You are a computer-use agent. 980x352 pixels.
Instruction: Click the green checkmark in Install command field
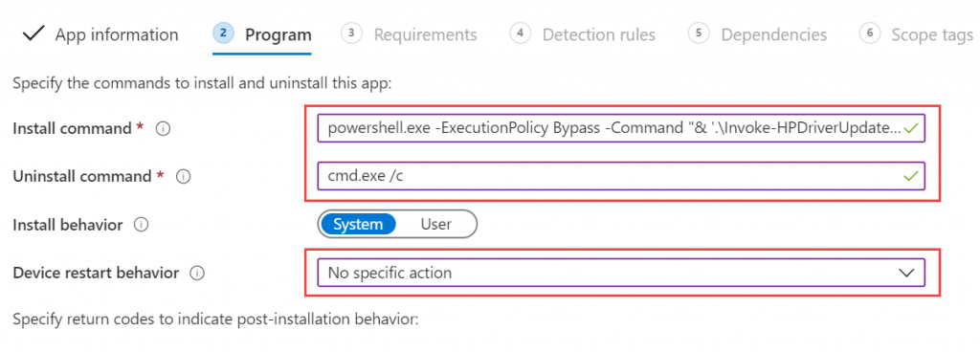(911, 128)
